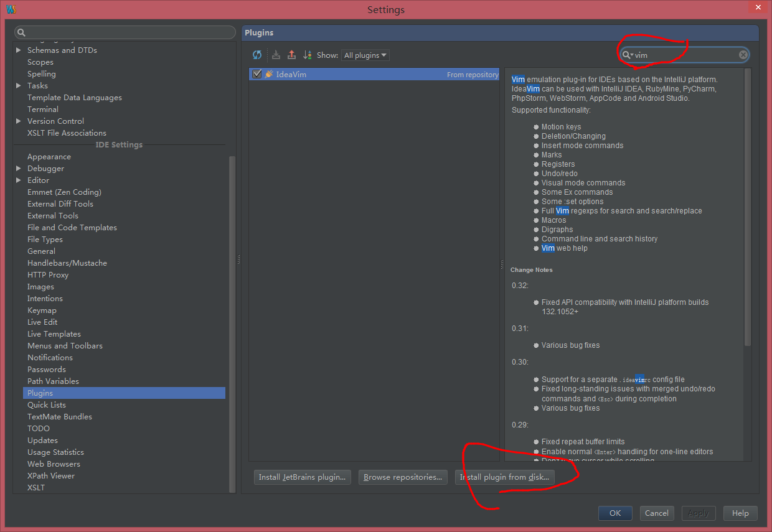Click Install JetBrains plugin button
The width and height of the screenshot is (772, 532).
pos(303,477)
